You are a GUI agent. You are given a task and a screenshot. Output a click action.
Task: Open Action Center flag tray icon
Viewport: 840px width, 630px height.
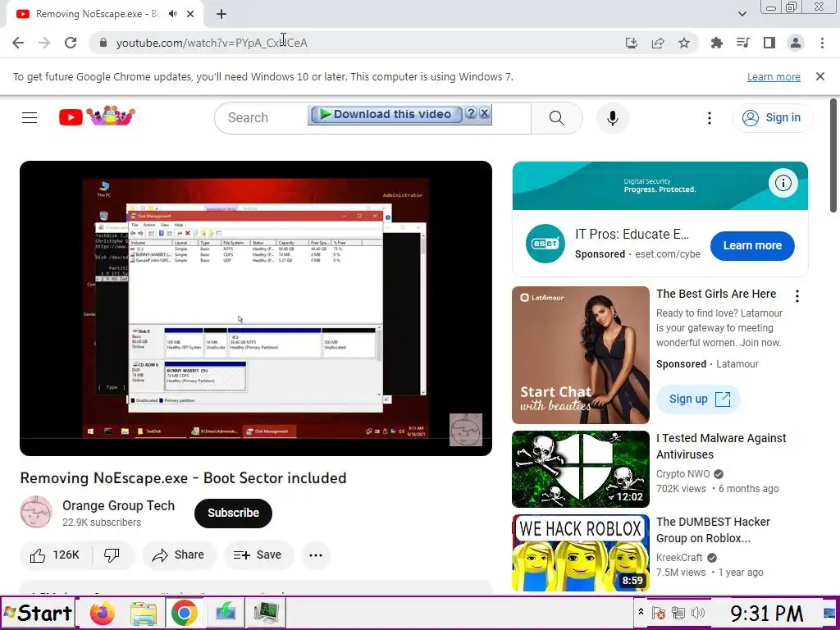tap(659, 613)
